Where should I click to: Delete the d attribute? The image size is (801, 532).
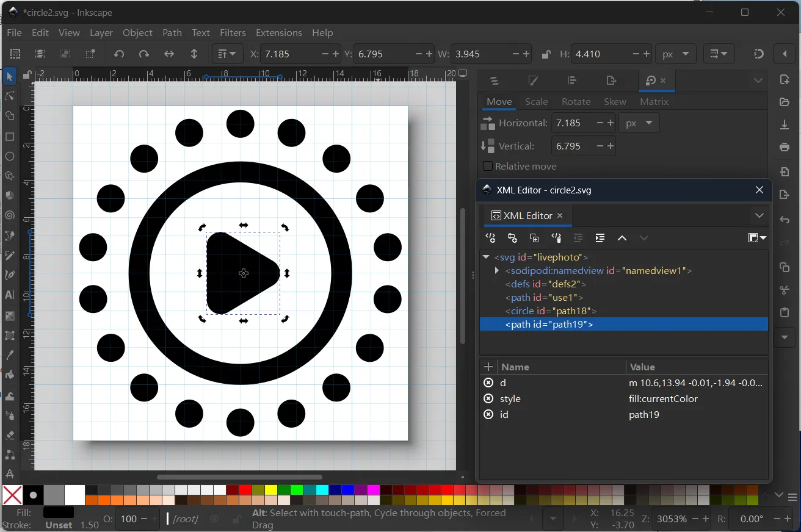(x=488, y=383)
